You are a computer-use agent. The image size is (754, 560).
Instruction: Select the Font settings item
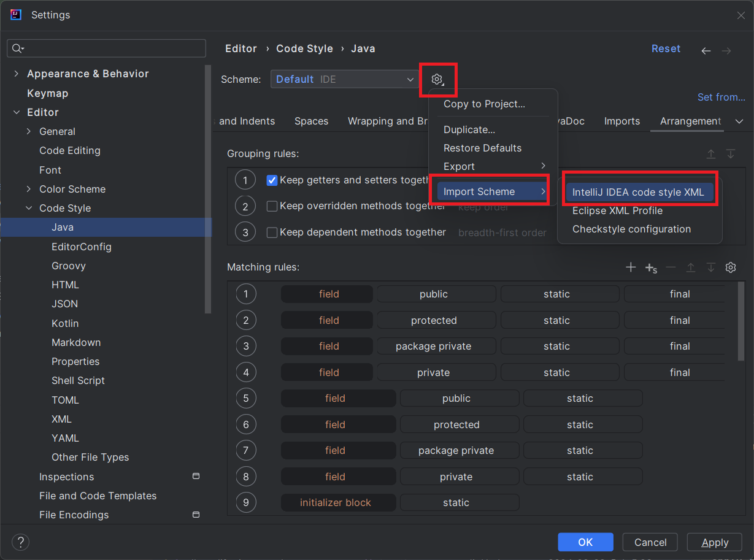pos(50,170)
